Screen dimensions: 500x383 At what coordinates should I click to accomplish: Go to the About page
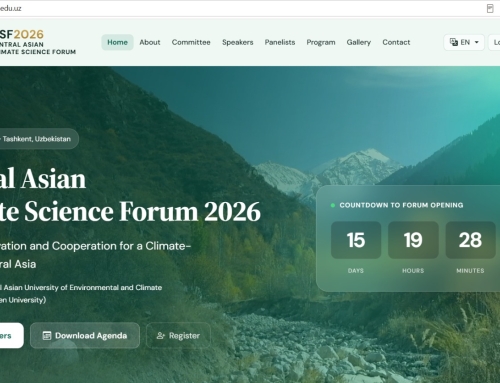coord(150,42)
